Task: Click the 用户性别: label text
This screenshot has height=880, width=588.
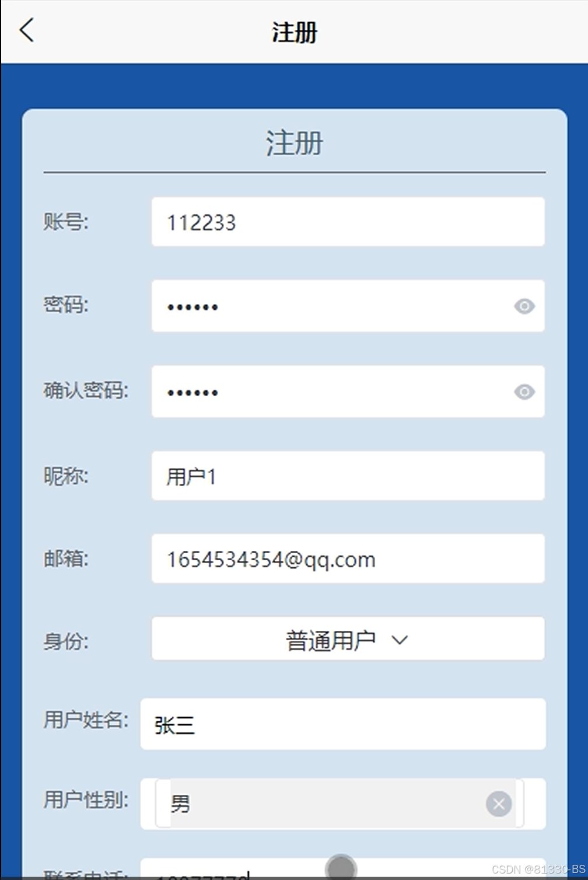Action: point(86,799)
